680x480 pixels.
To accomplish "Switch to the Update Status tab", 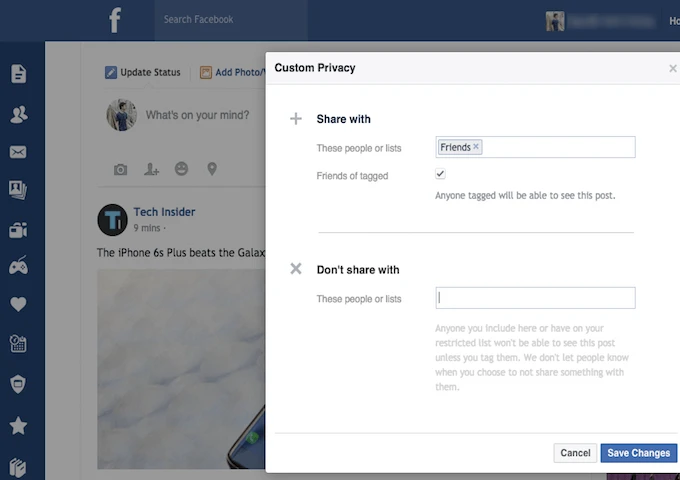I will (x=143, y=72).
